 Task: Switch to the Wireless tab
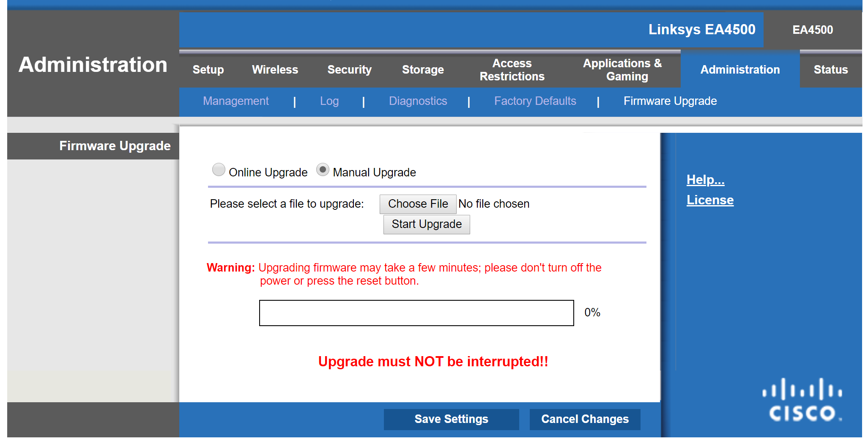click(275, 70)
